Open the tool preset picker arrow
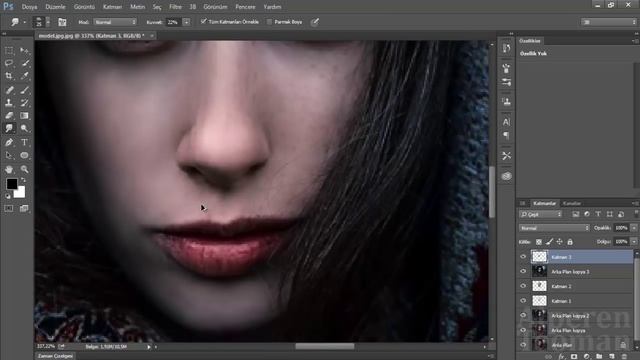 [x=24, y=22]
